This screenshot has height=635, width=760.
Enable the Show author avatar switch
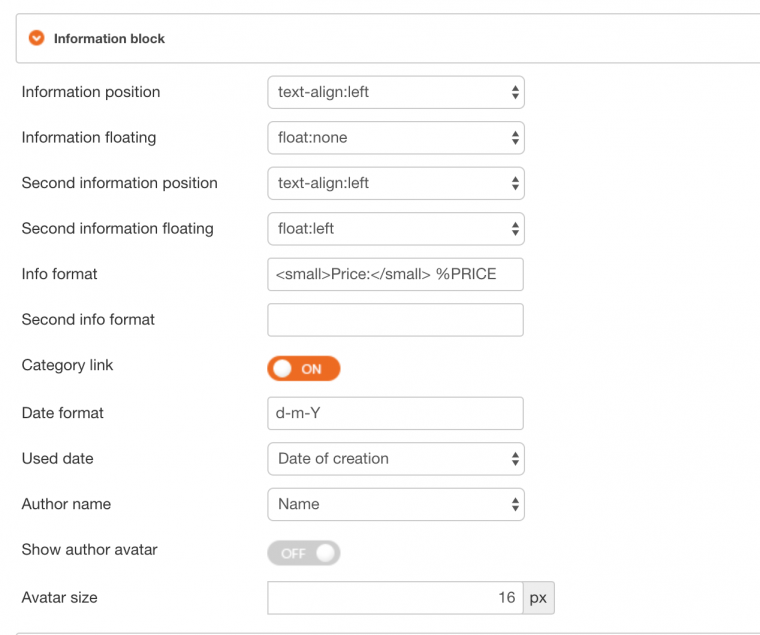[x=304, y=553]
